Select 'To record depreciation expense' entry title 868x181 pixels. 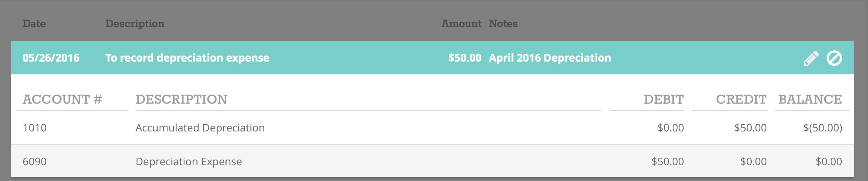point(187,58)
